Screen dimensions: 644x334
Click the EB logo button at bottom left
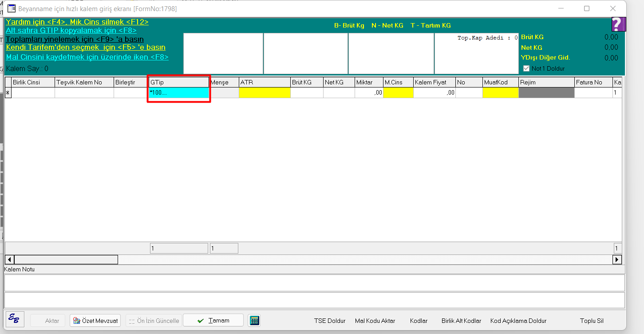16,318
